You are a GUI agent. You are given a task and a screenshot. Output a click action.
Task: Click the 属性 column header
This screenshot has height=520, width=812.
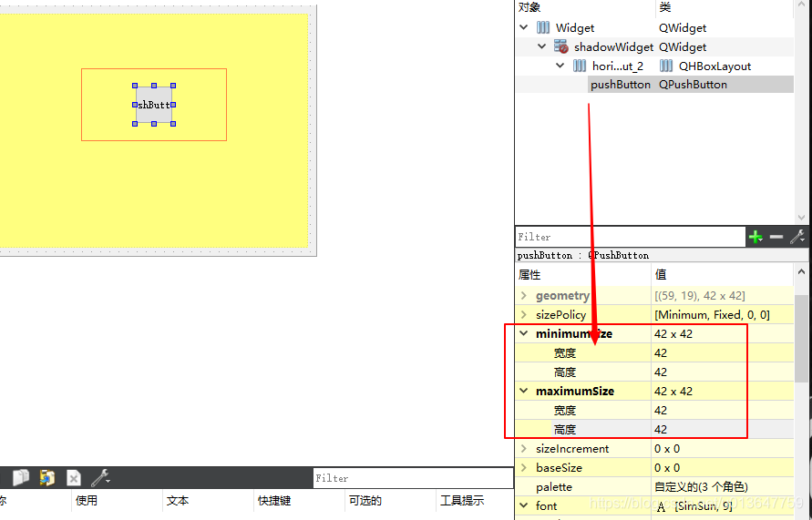click(x=529, y=274)
